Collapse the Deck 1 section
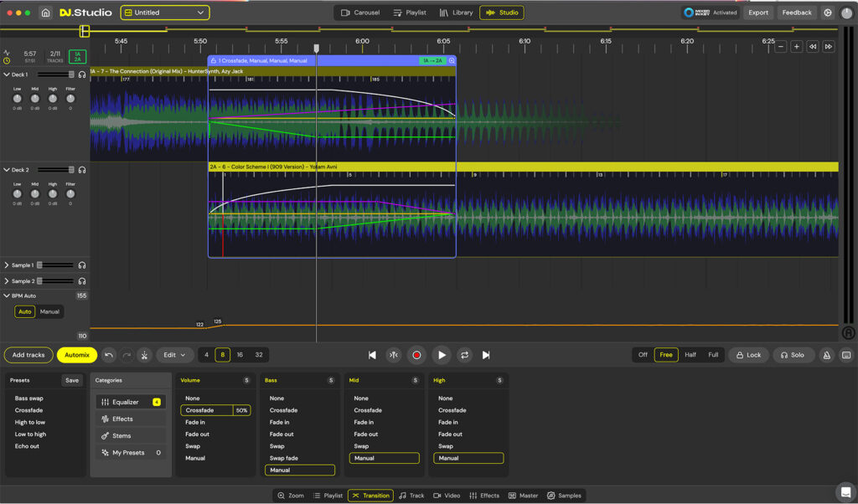This screenshot has height=504, width=858. tap(7, 75)
